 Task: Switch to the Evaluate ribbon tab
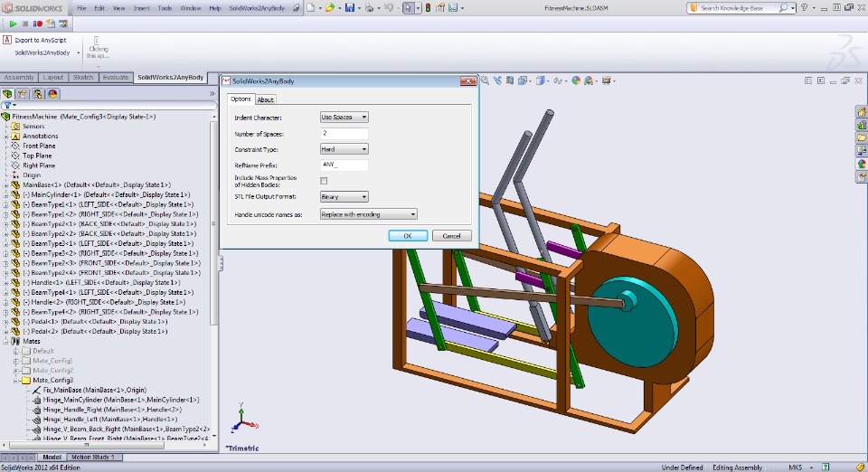[x=115, y=78]
